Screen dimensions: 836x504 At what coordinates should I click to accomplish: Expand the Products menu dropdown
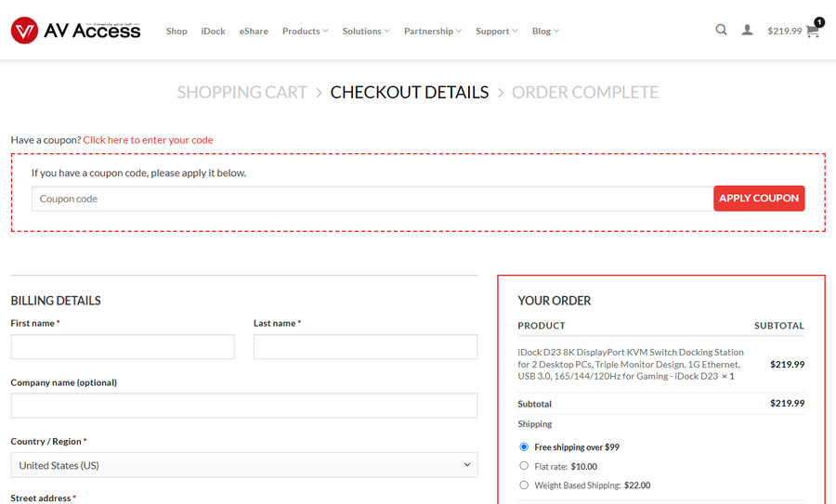pyautogui.click(x=306, y=31)
